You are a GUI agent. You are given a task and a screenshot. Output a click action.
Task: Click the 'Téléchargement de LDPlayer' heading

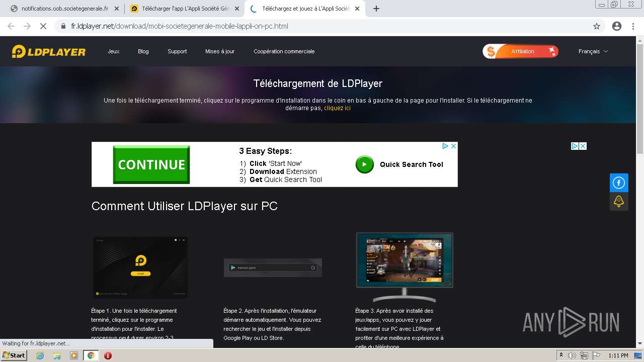tap(318, 83)
